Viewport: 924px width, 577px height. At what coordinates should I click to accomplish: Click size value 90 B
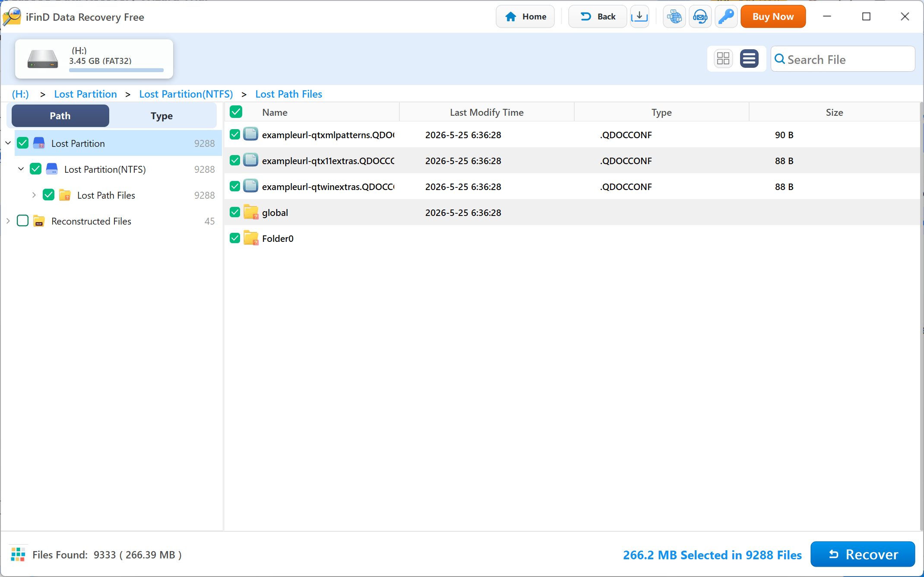pos(784,135)
